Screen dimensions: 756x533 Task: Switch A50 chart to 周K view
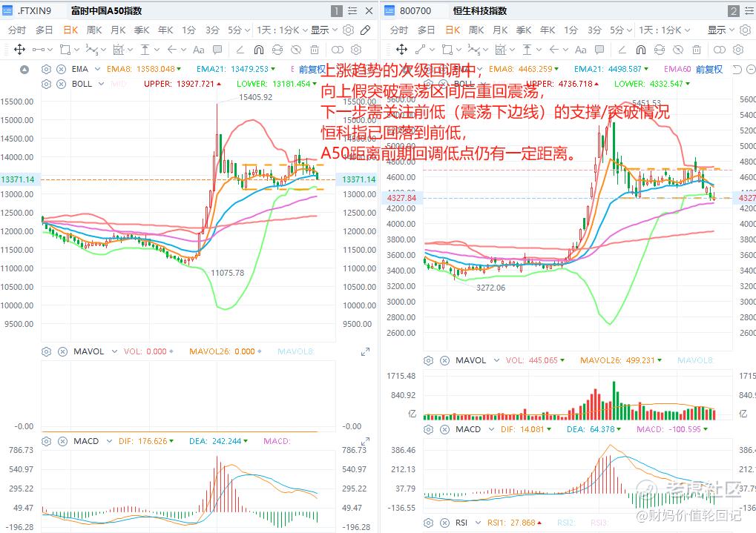click(x=94, y=30)
